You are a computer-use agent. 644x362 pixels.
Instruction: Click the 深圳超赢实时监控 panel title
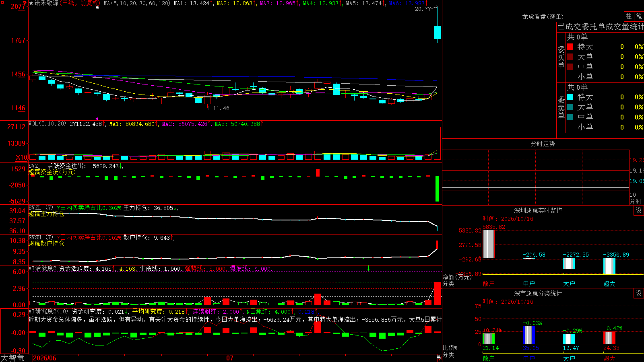pos(538,210)
